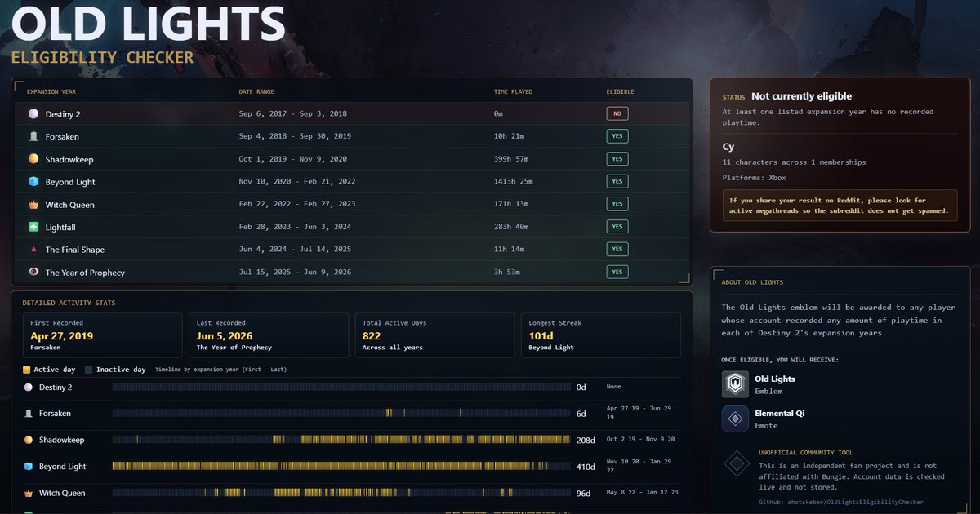Open the GitHub shotskeber/OldLightsEligibilityChecker link
Image resolution: width=980 pixels, height=514 pixels.
pos(841,503)
